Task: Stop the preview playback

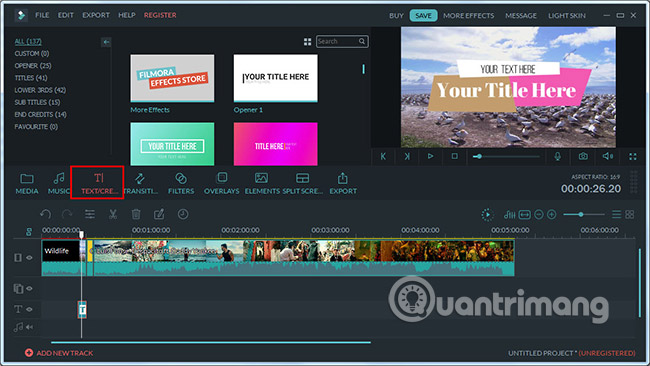Action: [455, 157]
